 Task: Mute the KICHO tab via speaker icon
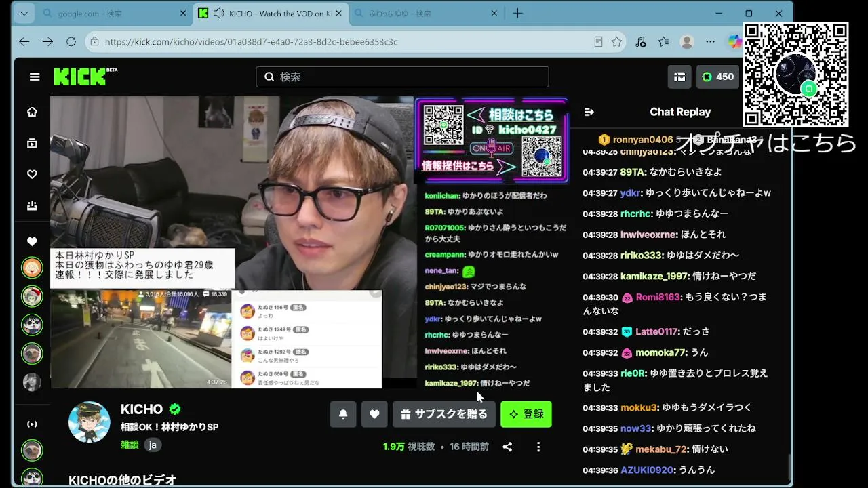click(x=219, y=14)
